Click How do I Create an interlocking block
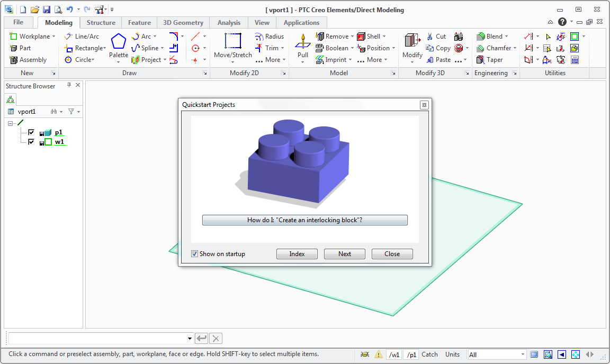Image resolution: width=610 pixels, height=364 pixels. [x=304, y=220]
